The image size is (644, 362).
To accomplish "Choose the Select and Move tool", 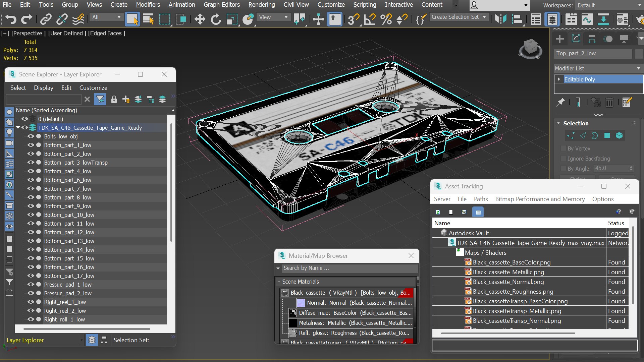I will coord(200,19).
